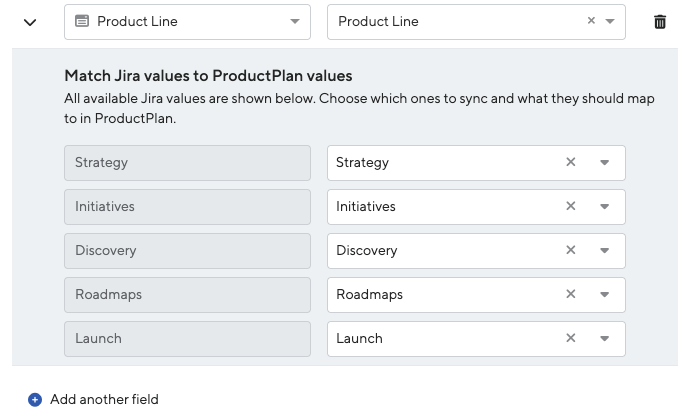Click the disabled Roadmaps Jira value field
Image resolution: width=692 pixels, height=417 pixels.
pyautogui.click(x=187, y=295)
